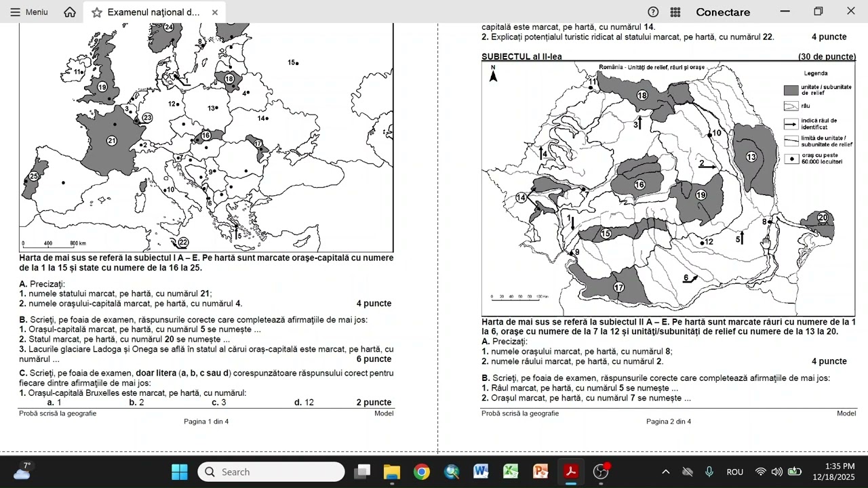Click the answer option "d. 12"
Screen dimensions: 868x488
click(x=304, y=403)
